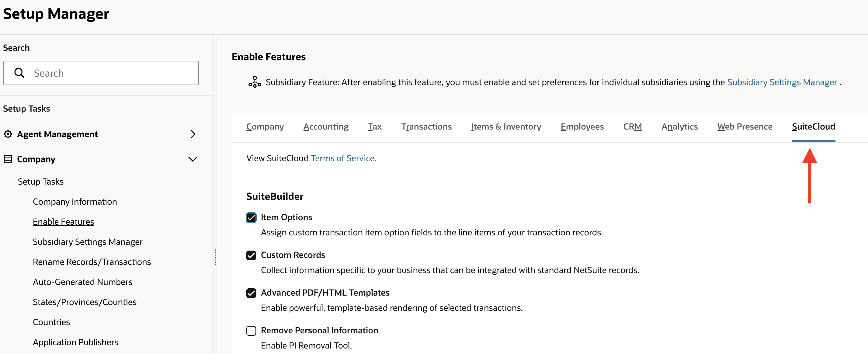Select the CRM tab

[x=633, y=127]
